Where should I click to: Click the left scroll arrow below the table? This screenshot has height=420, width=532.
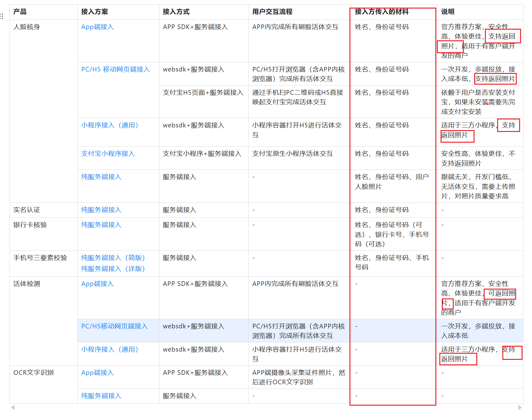(x=13, y=407)
